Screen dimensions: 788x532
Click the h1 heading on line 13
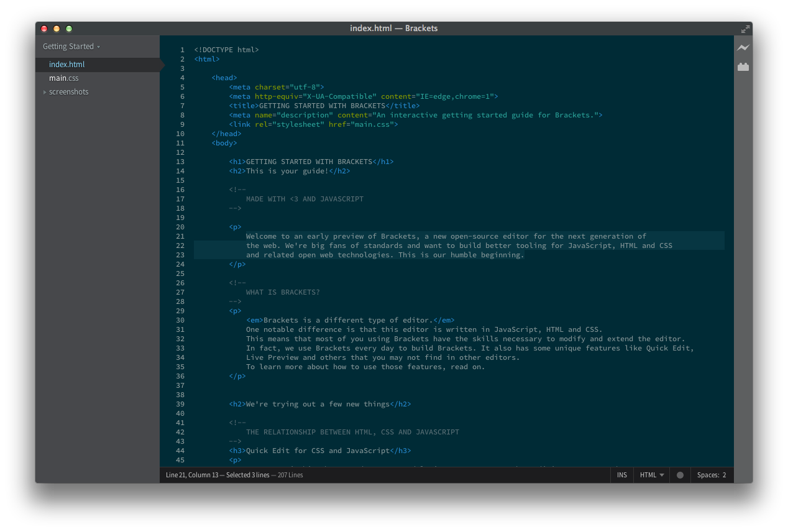click(311, 162)
